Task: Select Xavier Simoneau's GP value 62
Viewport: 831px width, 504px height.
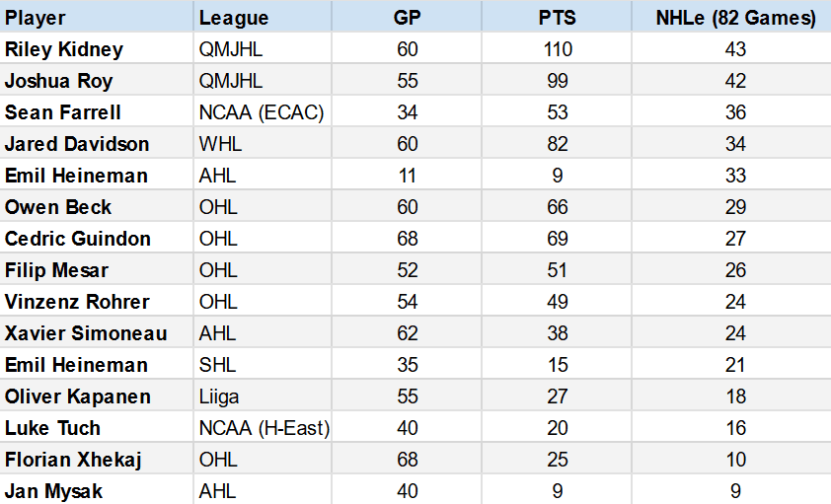Action: [x=407, y=332]
